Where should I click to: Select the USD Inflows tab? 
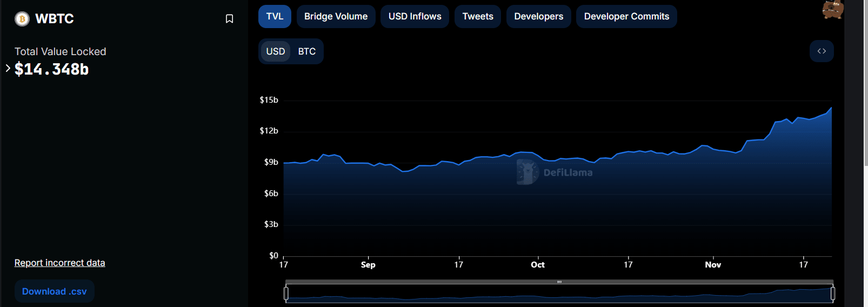point(415,16)
